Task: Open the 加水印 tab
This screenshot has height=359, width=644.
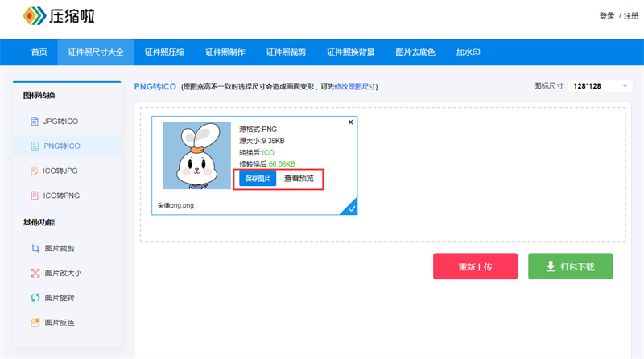Action: tap(468, 52)
